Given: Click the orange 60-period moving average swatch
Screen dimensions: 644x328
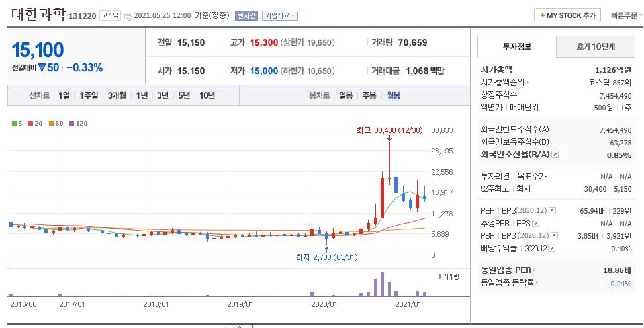Looking at the screenshot, I should (52, 123).
